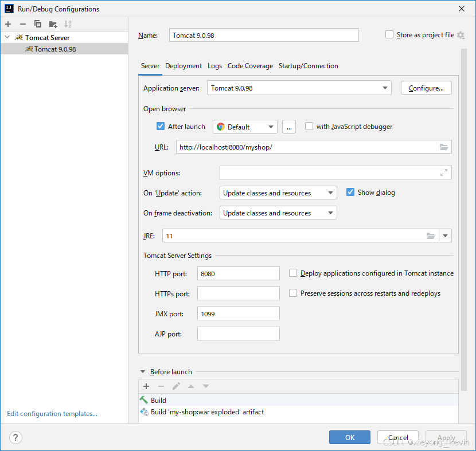Viewport: 476px width, 451px height.
Task: Add a Before launch task
Action: coord(146,386)
